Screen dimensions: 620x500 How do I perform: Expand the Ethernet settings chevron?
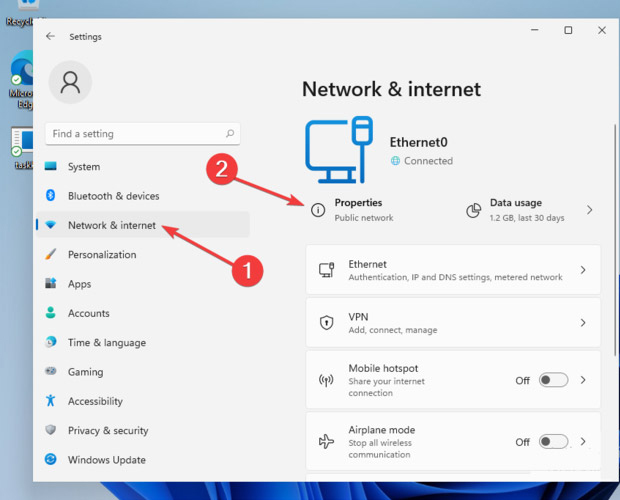pos(583,270)
